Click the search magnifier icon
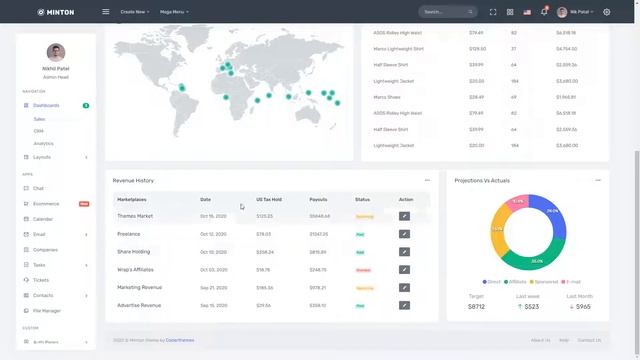Viewport: 640px width, 360px height. [x=470, y=12]
